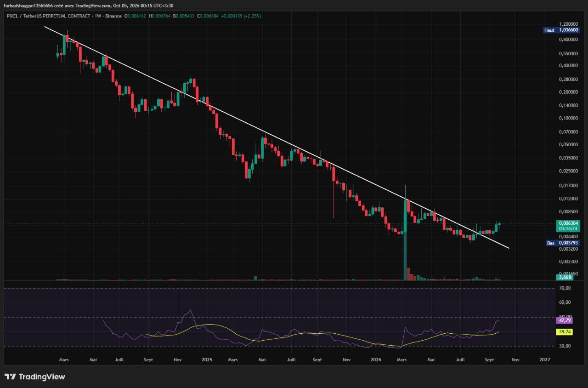Click the green current price tag 0,006304
The image size is (588, 388).
(567, 223)
